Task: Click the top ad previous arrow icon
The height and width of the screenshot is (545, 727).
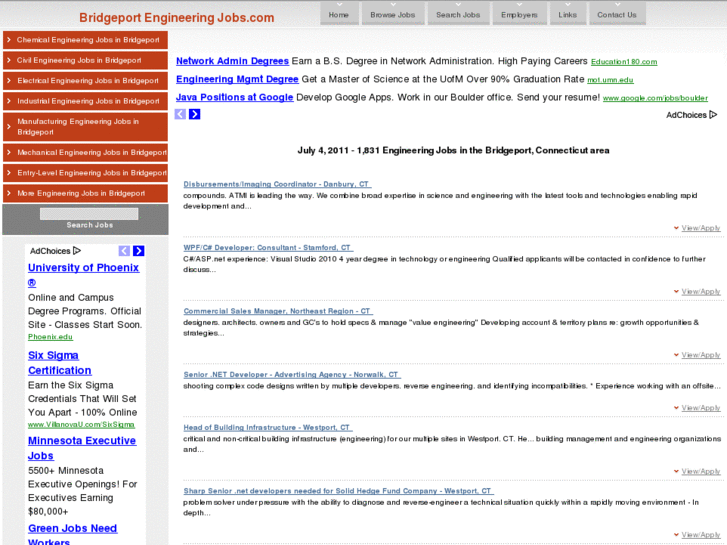Action: (180, 114)
